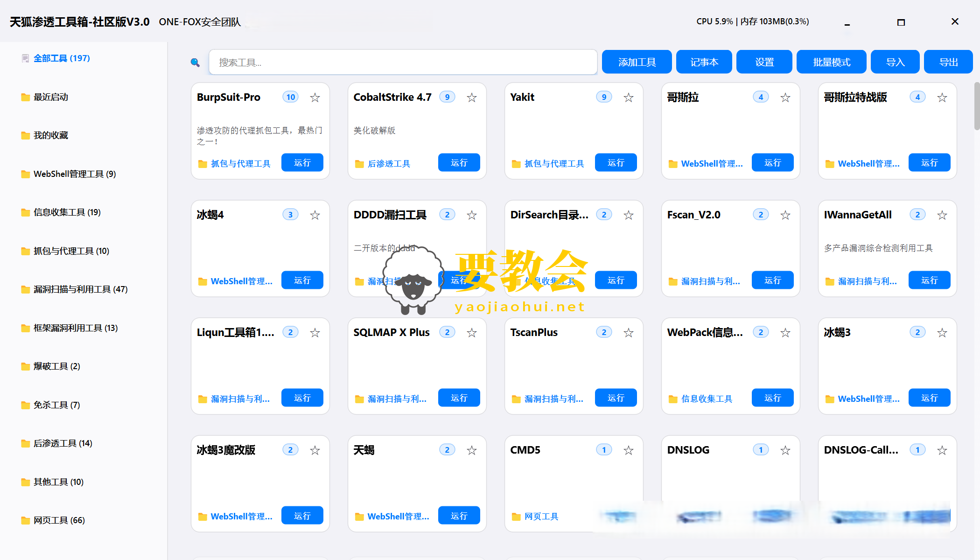Switch to 批量模式
The height and width of the screenshot is (560, 980).
(831, 62)
